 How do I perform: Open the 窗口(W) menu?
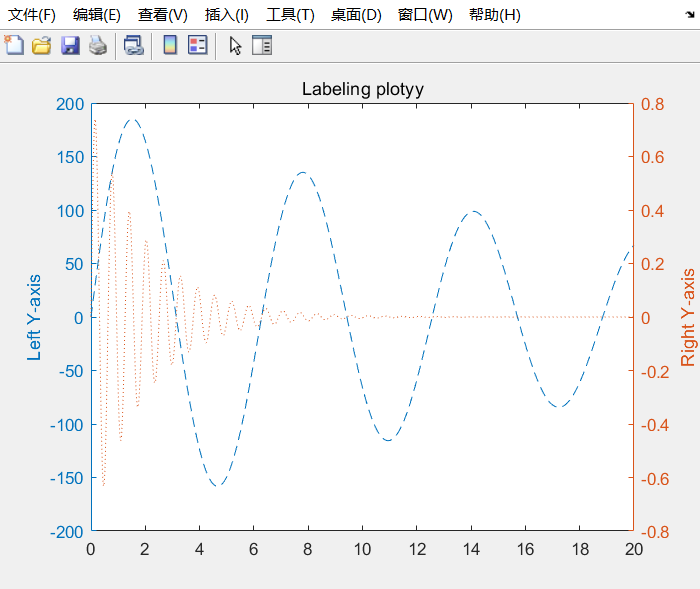425,15
